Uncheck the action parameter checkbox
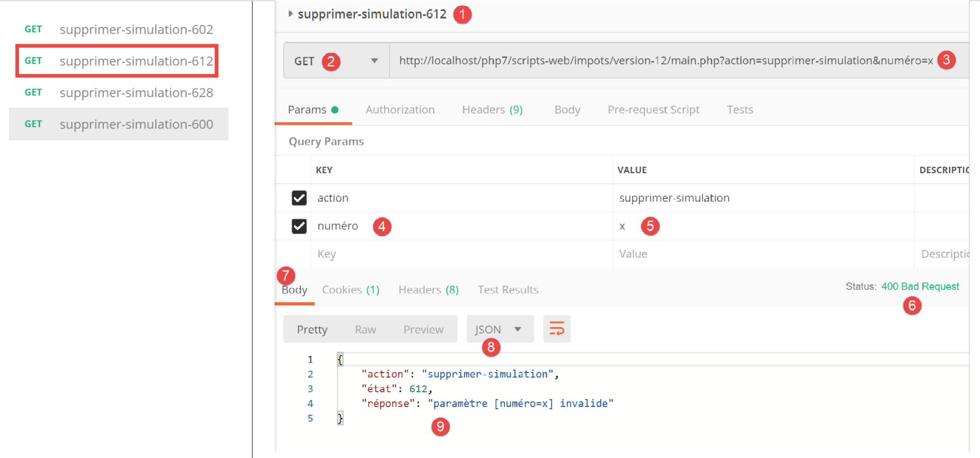980x458 pixels. coord(299,198)
